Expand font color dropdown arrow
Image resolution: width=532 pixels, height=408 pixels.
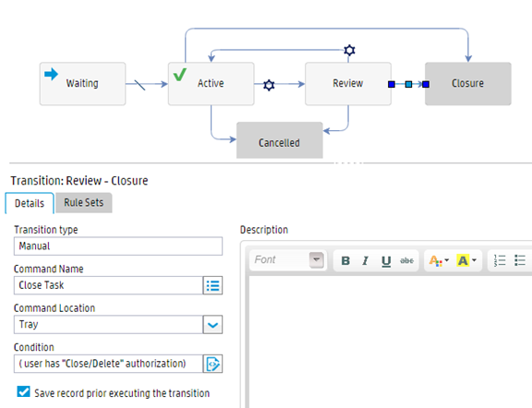coord(446,260)
